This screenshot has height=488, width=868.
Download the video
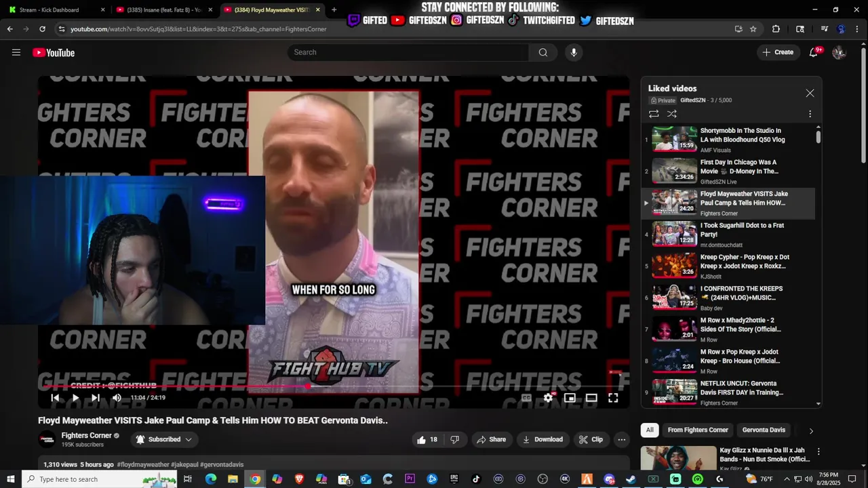tap(542, 439)
